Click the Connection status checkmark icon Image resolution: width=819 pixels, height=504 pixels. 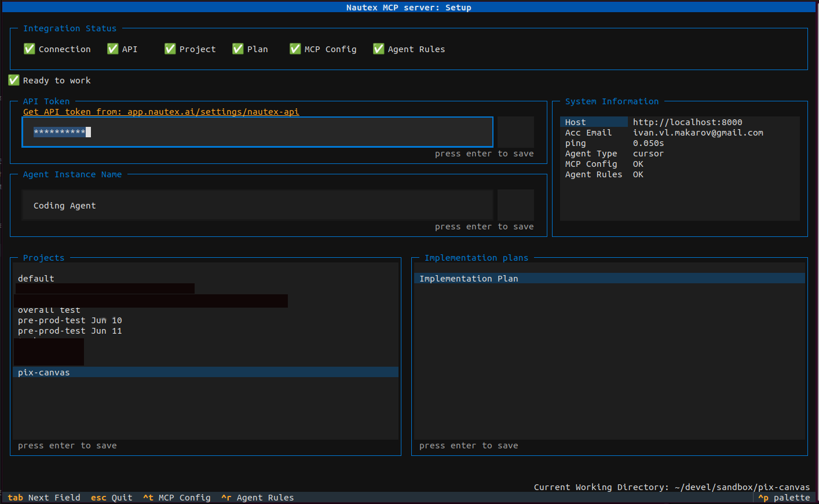click(30, 49)
